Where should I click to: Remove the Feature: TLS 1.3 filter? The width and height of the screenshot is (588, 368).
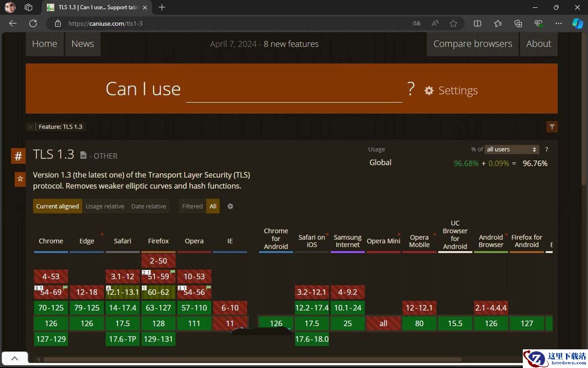tap(30, 127)
